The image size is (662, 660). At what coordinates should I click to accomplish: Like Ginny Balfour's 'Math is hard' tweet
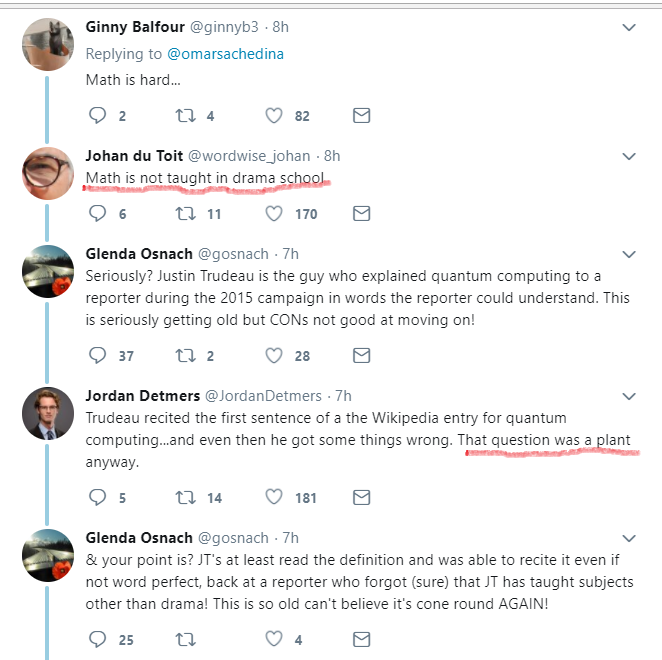274,116
